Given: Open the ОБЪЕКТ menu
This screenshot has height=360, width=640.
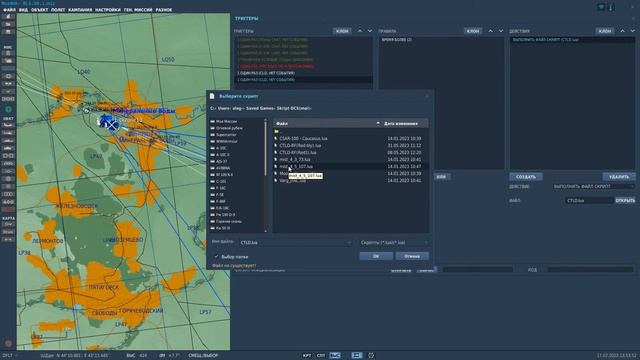Looking at the screenshot, I should tap(40, 10).
